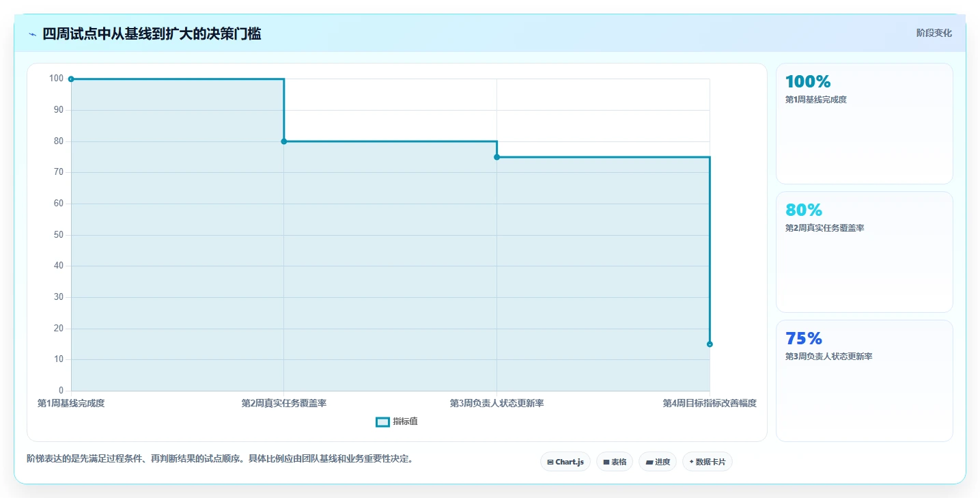980x498 pixels.
Task: Click the chart title 四周试点中从基线到扩大的决策门槛
Action: 152,33
